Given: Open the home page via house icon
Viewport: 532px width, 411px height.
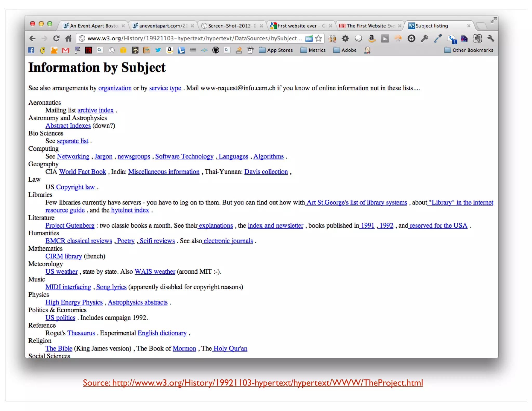Looking at the screenshot, I should click(x=68, y=38).
